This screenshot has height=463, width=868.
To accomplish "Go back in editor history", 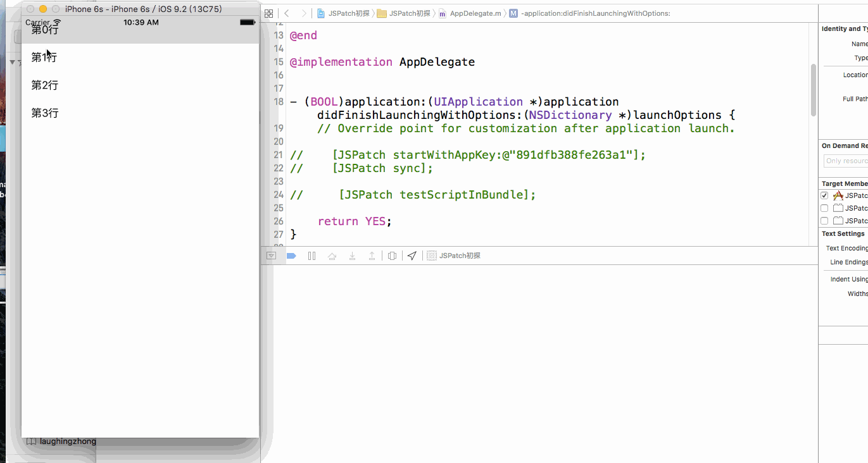I will tap(287, 13).
